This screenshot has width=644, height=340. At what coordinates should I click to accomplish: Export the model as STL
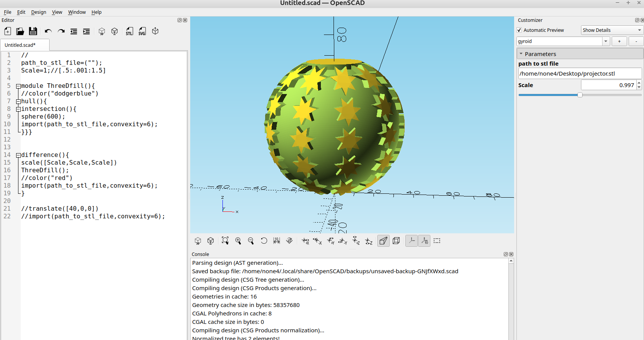point(129,31)
